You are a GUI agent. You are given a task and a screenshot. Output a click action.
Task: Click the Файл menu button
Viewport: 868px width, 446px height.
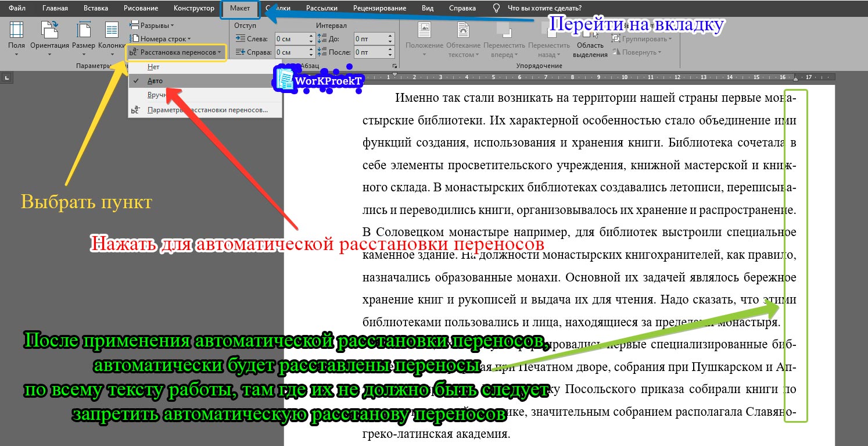tap(16, 8)
